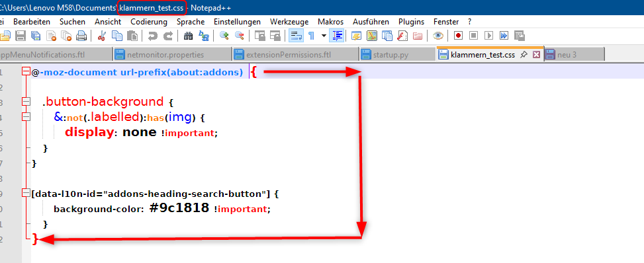The height and width of the screenshot is (263, 644).
Task: Toggle synchronized horizontal scrolling icon
Action: click(275, 36)
